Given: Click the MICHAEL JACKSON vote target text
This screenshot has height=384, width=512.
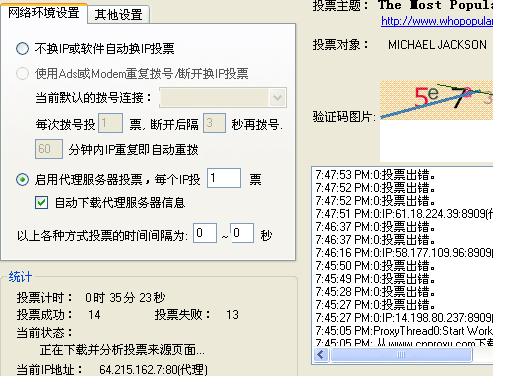Looking at the screenshot, I should 437,45.
